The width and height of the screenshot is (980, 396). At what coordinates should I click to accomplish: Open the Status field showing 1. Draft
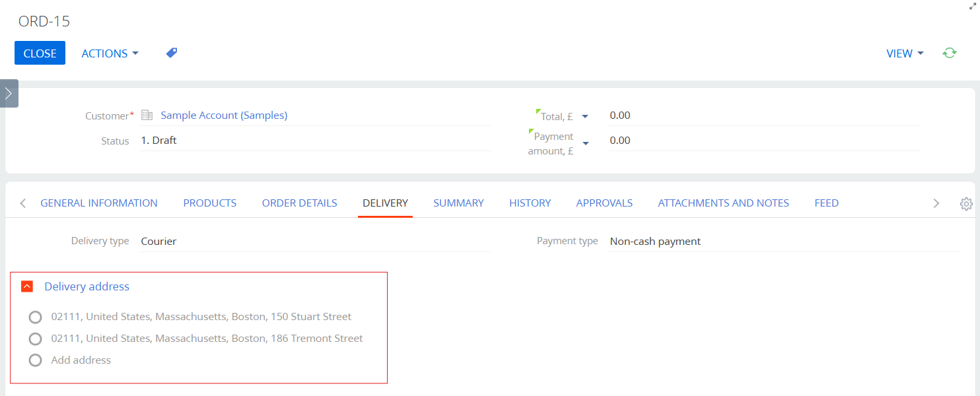pos(316,141)
